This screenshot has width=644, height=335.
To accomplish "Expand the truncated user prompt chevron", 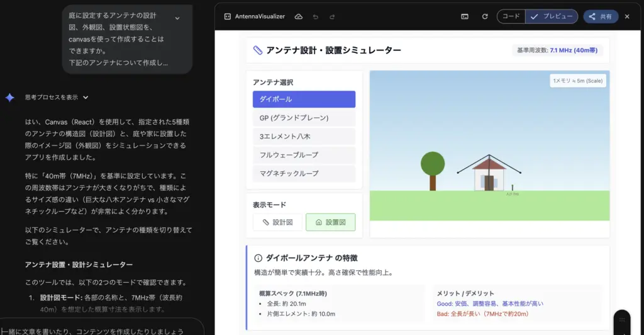I will pos(177,18).
